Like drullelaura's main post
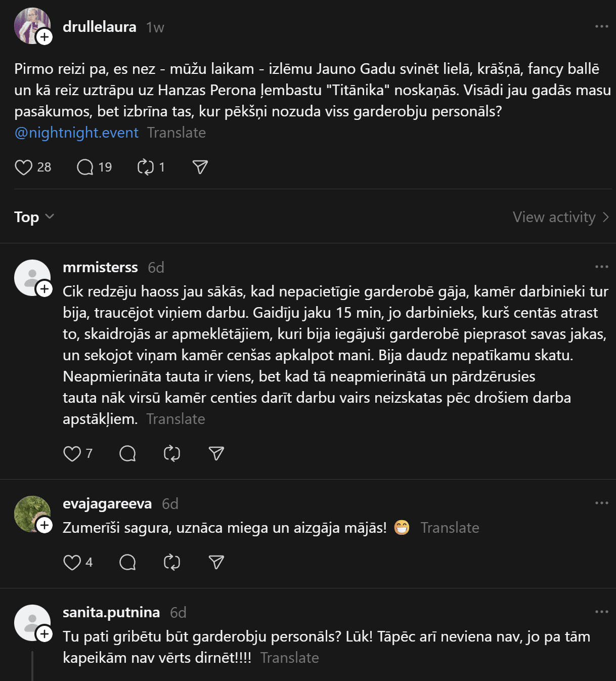616x681 pixels. [23, 167]
